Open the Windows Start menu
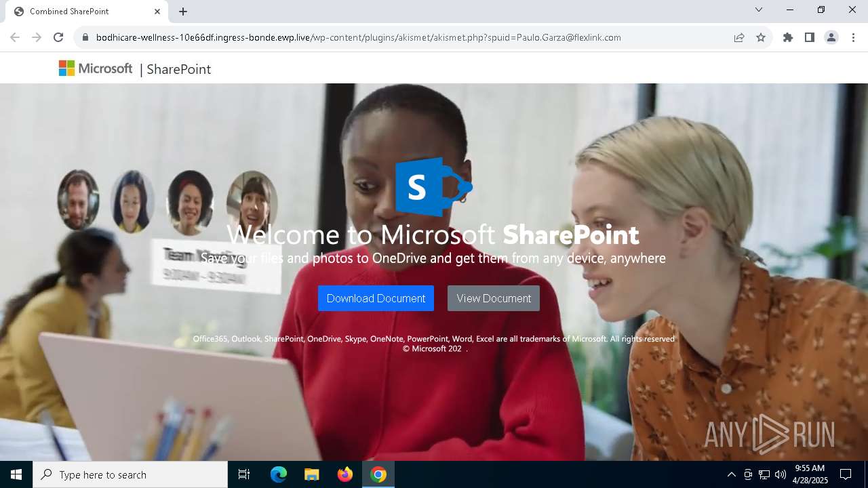The height and width of the screenshot is (488, 868). 16,474
